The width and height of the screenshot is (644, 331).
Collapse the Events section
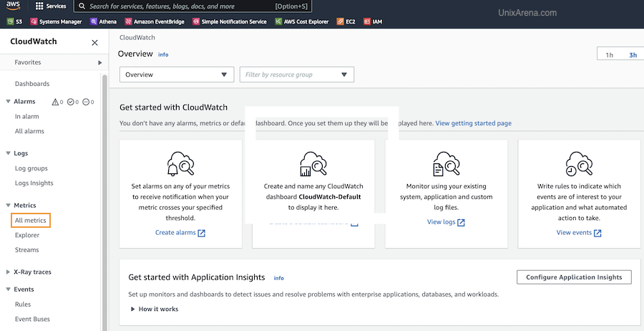tap(8, 289)
